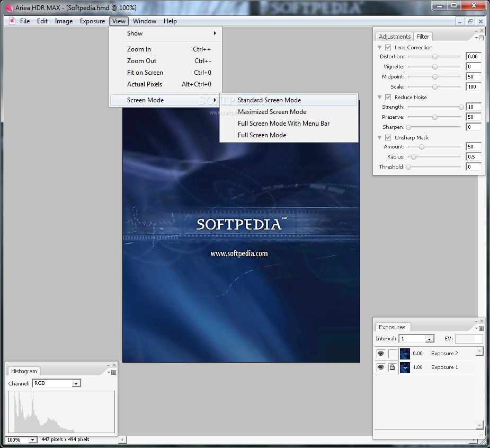The width and height of the screenshot is (490, 448).
Task: Toggle lock on Exposure 1
Action: tap(392, 367)
